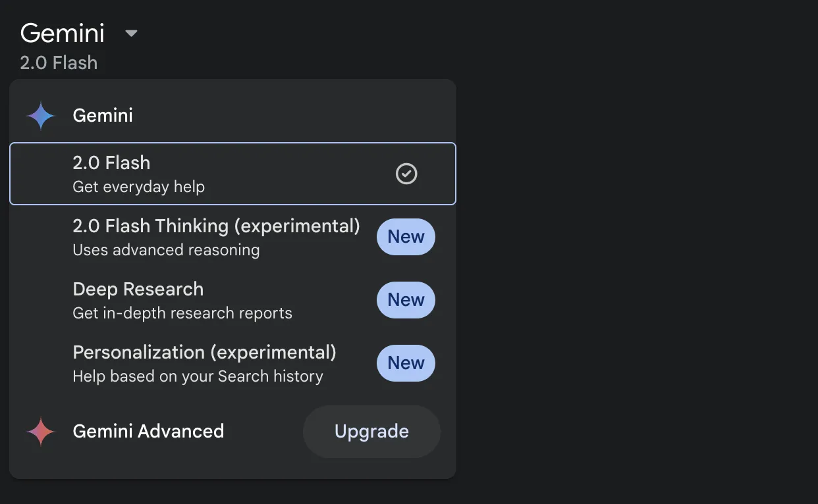
Task: Choose 2.0 Flash Thinking (experimental)
Action: tap(232, 237)
